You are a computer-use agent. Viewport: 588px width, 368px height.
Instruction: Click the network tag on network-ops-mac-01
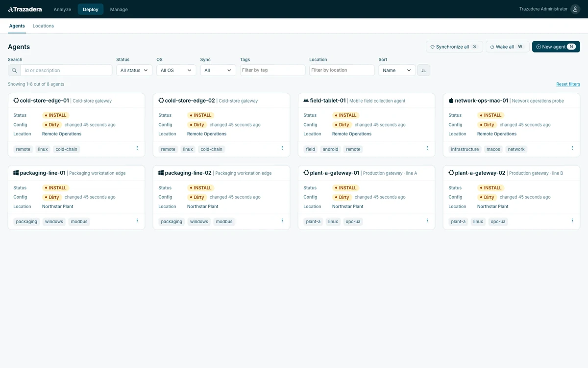(516, 149)
